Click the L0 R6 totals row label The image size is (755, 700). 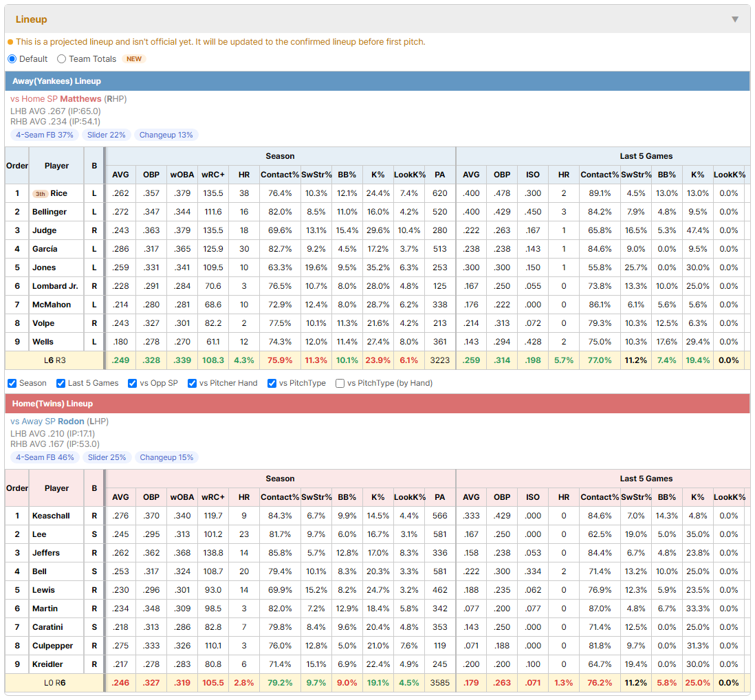[x=55, y=683]
